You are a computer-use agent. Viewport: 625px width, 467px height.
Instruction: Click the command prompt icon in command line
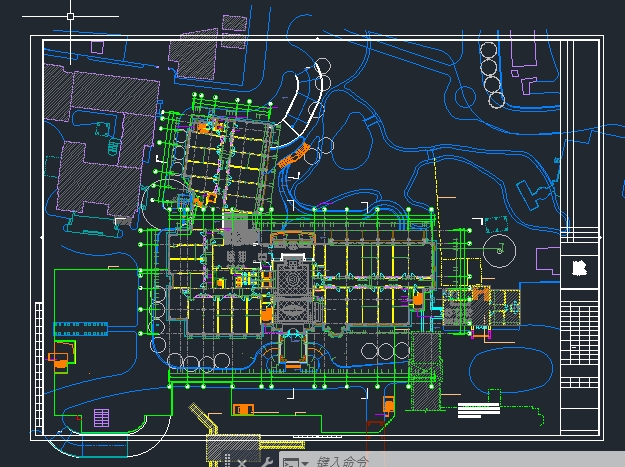(291, 462)
